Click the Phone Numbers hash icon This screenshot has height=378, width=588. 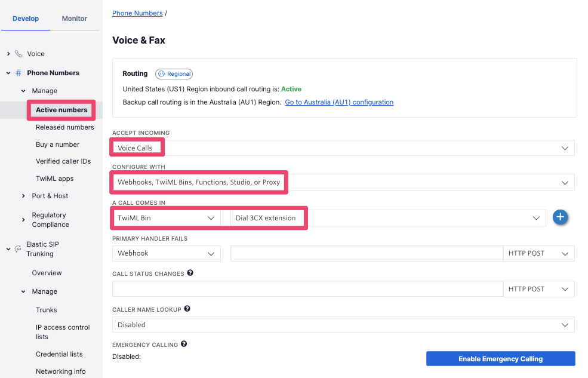click(18, 73)
